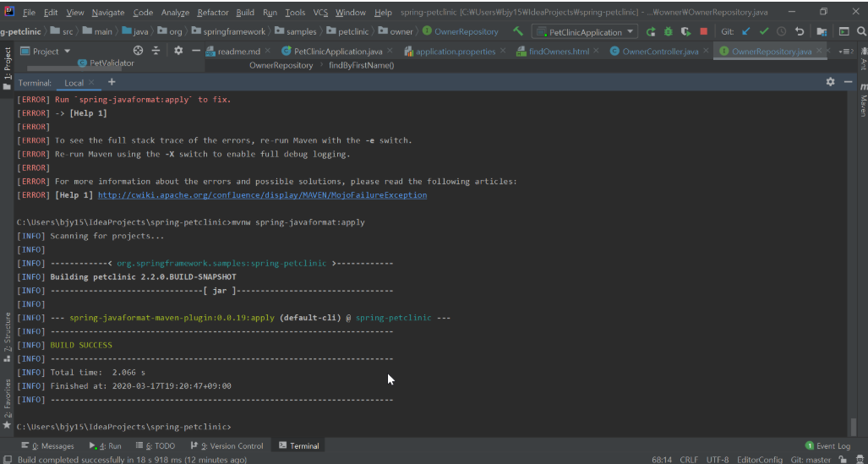
Task: Open the PetClinicApplication run configuration dropdown
Action: 585,32
